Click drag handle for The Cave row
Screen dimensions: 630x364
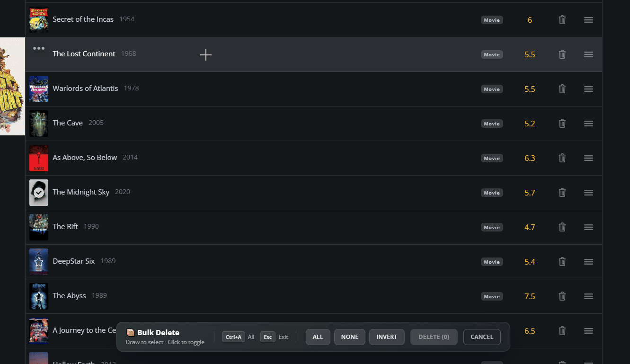click(588, 124)
